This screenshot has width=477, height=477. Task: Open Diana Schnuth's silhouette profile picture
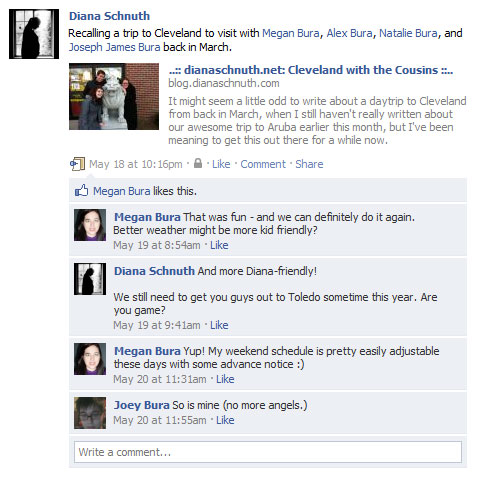tap(34, 34)
